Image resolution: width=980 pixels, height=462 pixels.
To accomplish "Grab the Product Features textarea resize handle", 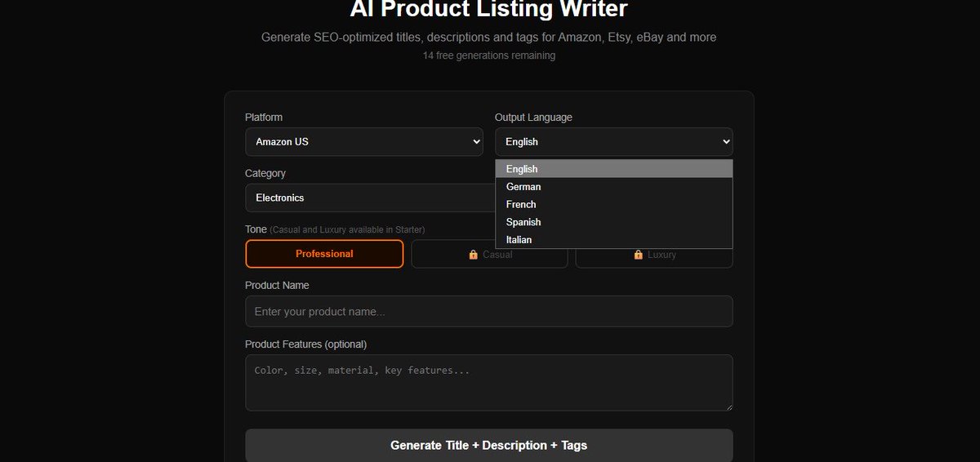I will tap(728, 406).
